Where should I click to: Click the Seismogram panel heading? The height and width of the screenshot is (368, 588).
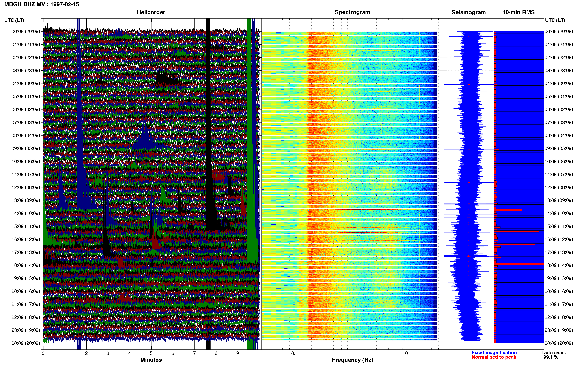pyautogui.click(x=468, y=12)
